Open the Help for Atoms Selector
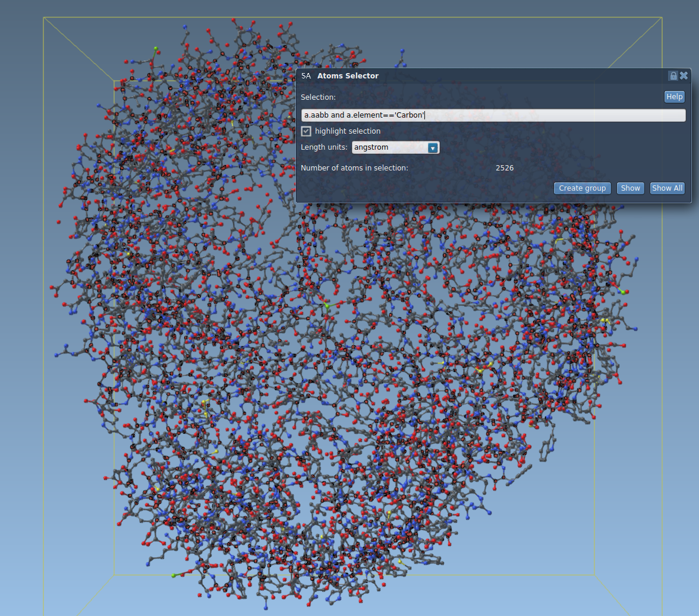 674,97
